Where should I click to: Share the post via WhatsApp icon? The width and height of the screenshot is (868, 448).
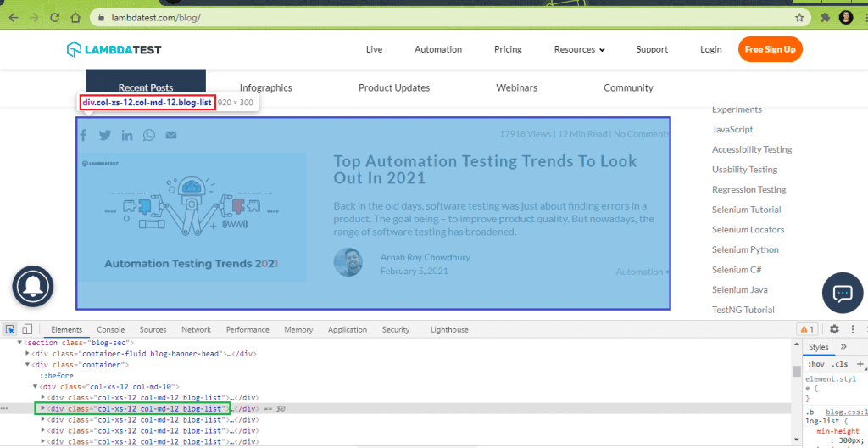[149, 135]
